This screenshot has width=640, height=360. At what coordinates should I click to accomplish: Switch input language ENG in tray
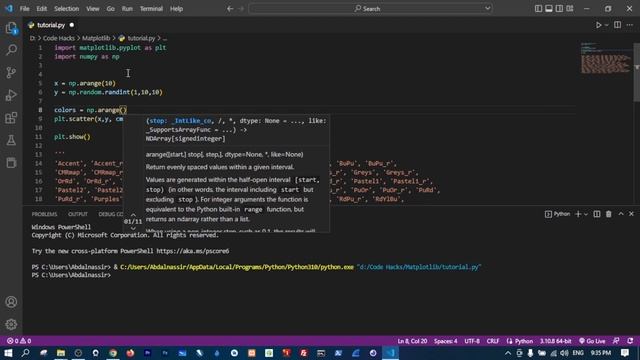[578, 353]
